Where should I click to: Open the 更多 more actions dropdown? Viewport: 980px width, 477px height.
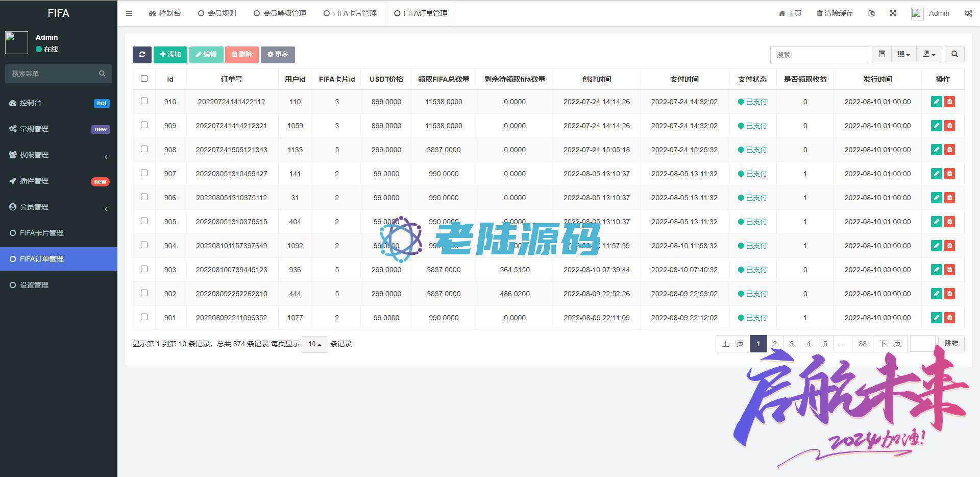[278, 55]
